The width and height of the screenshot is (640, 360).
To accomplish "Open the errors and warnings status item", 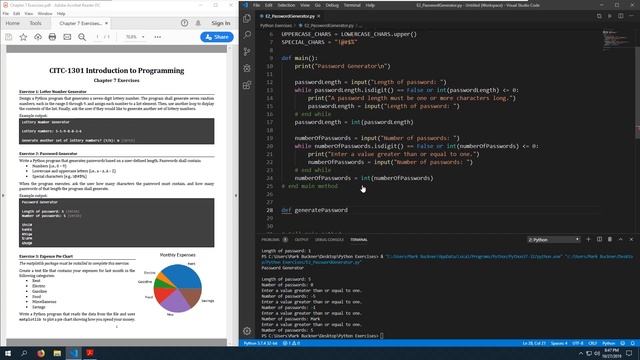I will [291, 343].
